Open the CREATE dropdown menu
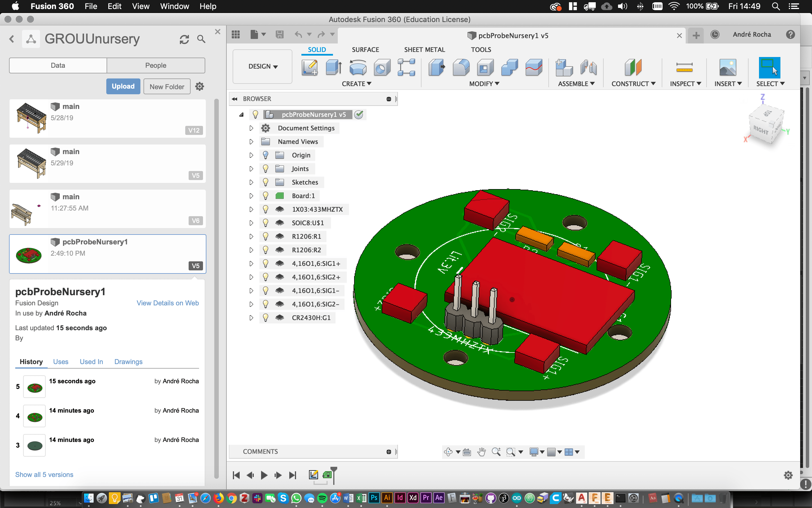Screen dimensions: 812x508 (356, 84)
